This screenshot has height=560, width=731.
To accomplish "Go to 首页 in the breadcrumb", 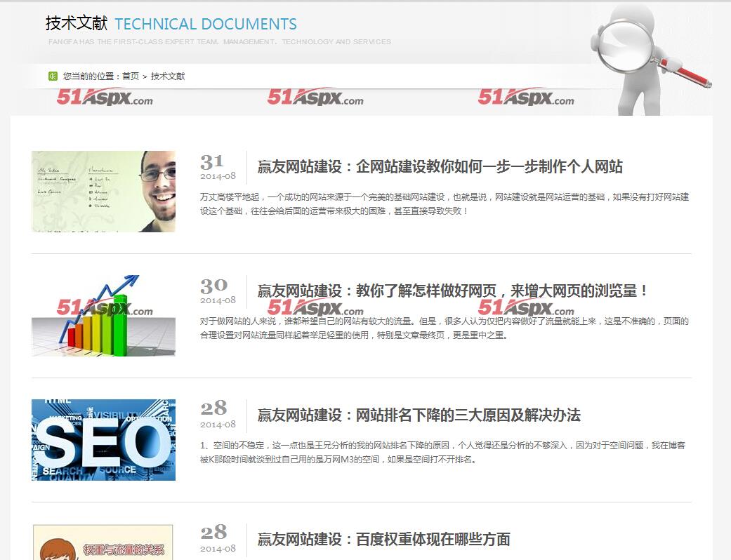I will pos(131,76).
